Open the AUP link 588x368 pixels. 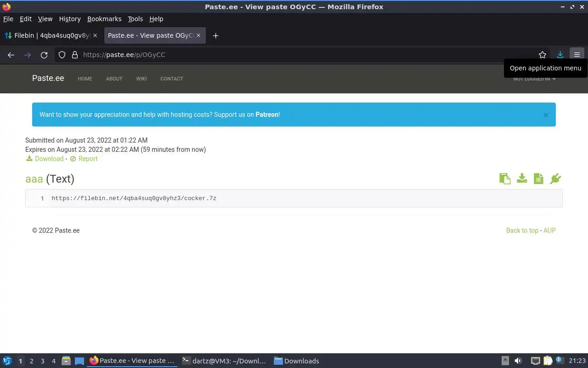click(x=549, y=230)
